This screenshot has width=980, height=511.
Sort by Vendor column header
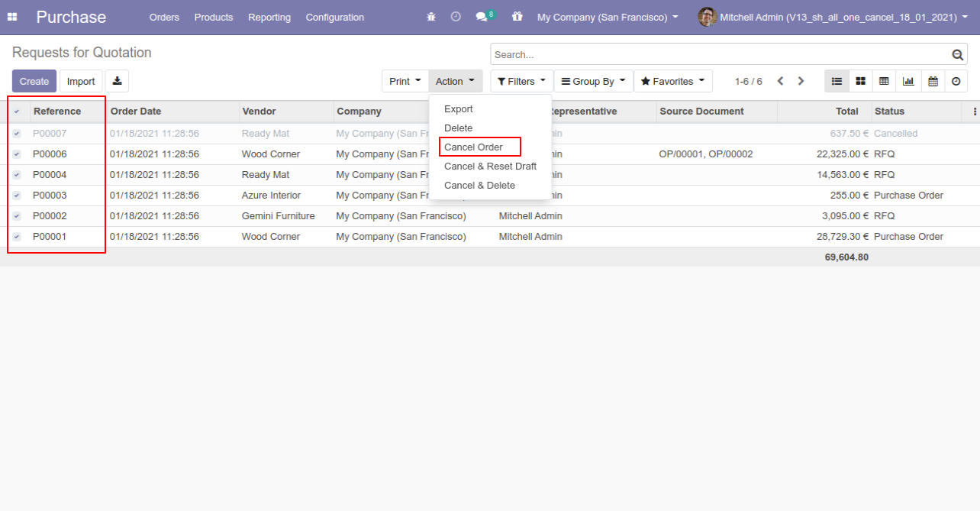point(286,112)
